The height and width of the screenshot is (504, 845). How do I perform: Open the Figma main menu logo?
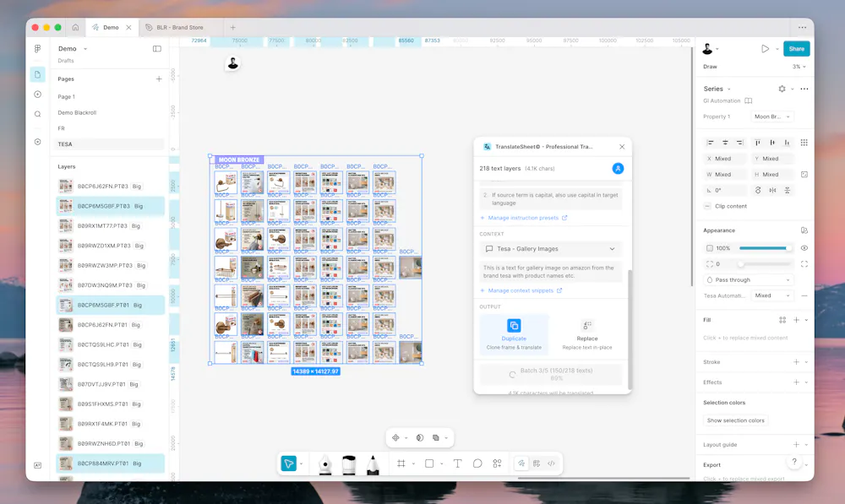[x=38, y=49]
